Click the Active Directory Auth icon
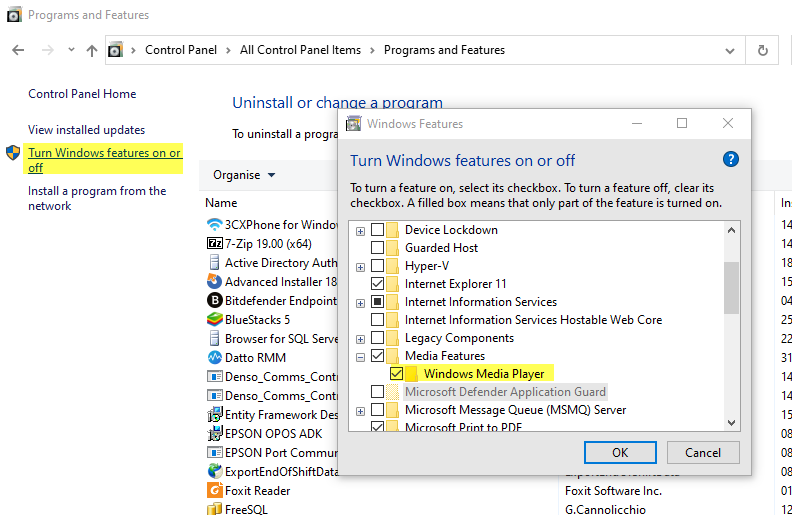The width and height of the screenshot is (792, 515). click(215, 263)
